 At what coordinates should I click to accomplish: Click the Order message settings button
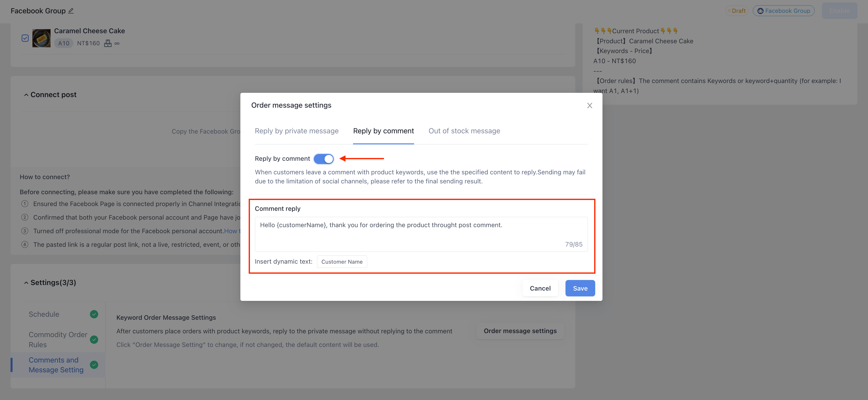(520, 331)
